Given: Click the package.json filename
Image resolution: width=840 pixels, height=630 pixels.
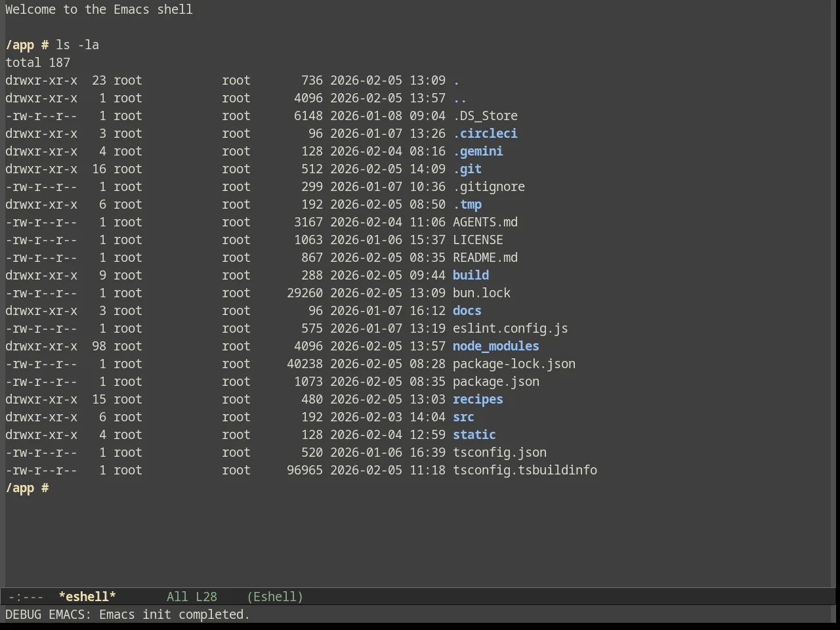Looking at the screenshot, I should click(496, 381).
